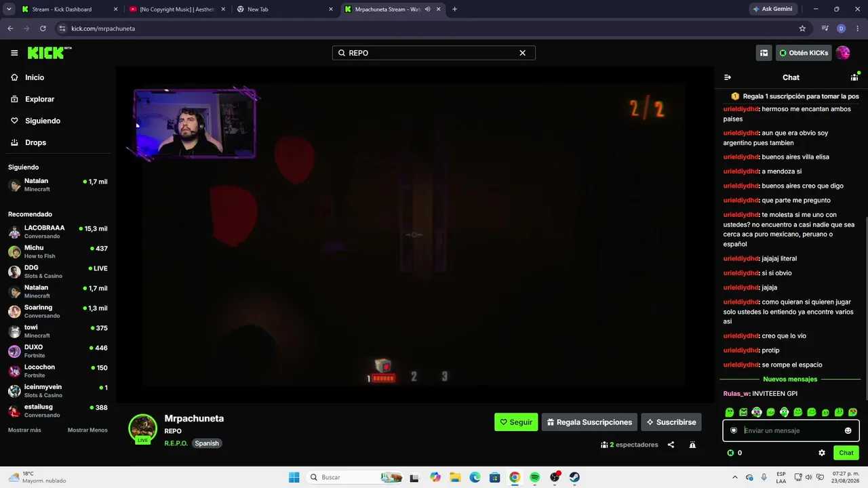Collapse the chat panel with the arrow icon
The width and height of the screenshot is (868, 488).
point(728,77)
